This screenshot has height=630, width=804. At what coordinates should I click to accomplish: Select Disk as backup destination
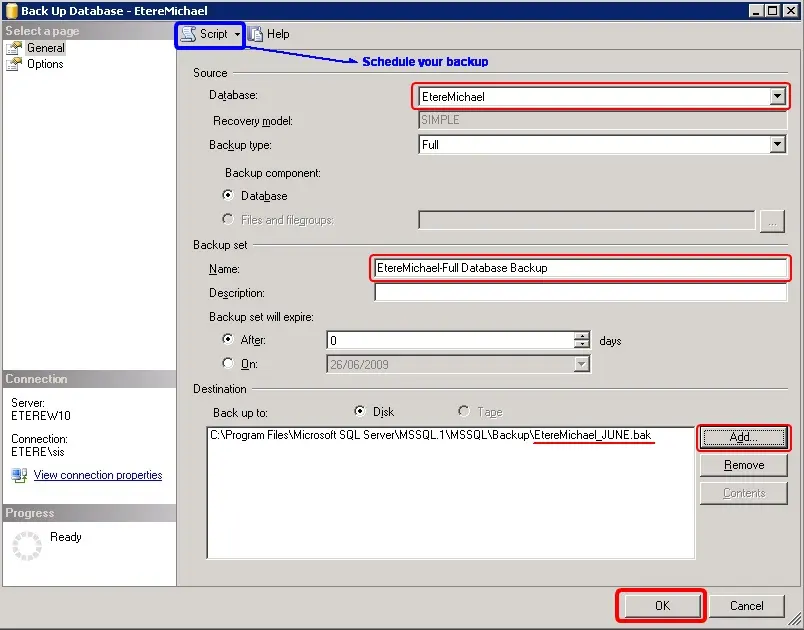click(x=361, y=411)
